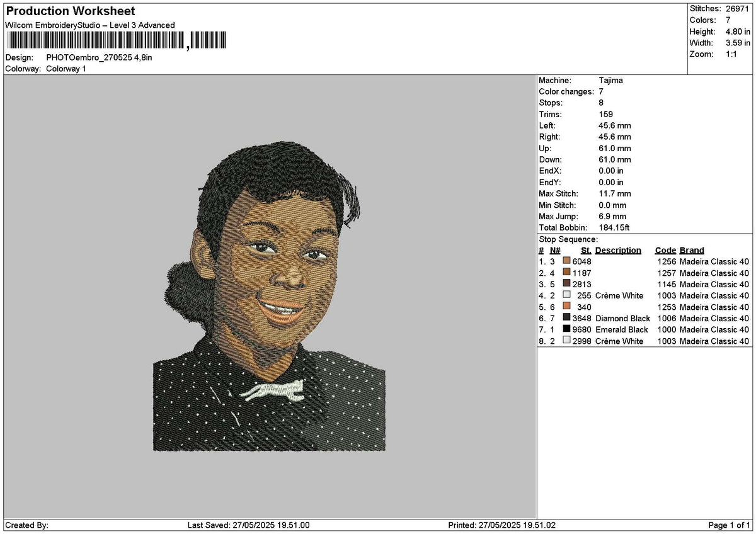
Task: Click the Brand column header
Action: [691, 250]
